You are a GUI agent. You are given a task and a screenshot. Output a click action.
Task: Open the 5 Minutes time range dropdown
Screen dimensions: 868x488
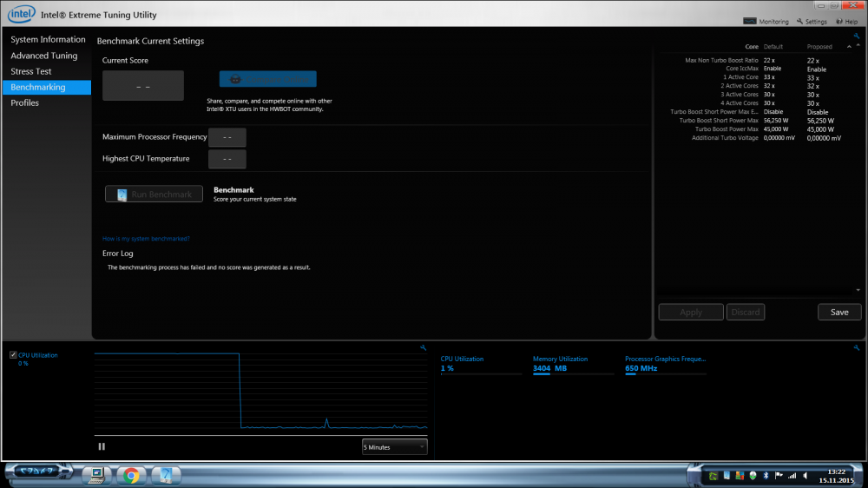pos(395,447)
